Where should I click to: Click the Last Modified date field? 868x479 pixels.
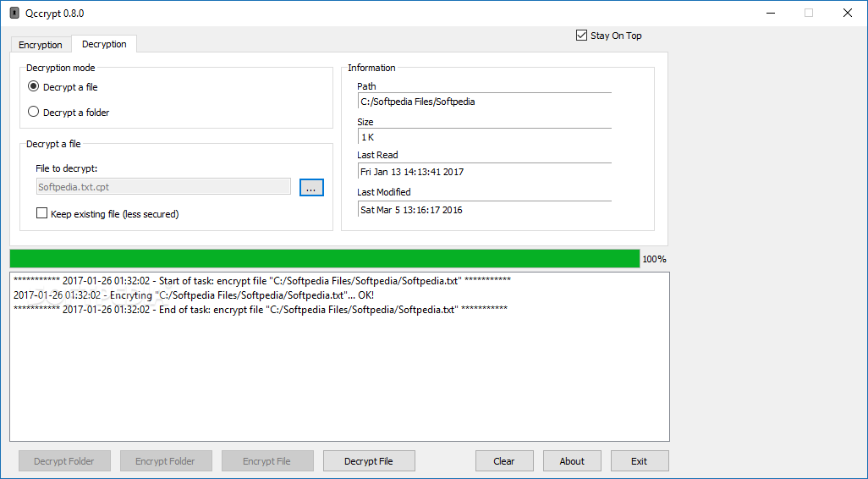click(x=485, y=210)
